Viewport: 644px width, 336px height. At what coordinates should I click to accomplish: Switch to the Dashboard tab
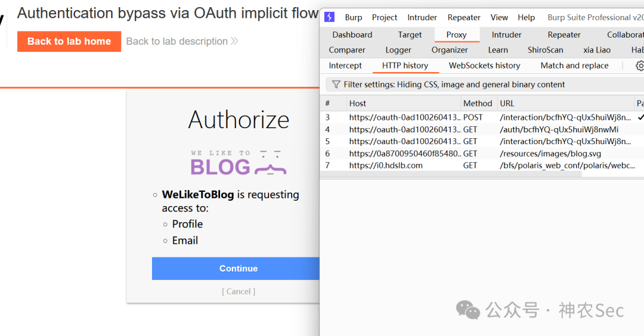pyautogui.click(x=352, y=35)
